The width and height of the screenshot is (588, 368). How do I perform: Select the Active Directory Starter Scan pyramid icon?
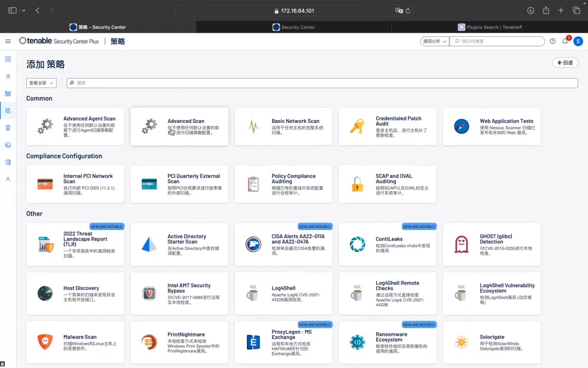149,244
